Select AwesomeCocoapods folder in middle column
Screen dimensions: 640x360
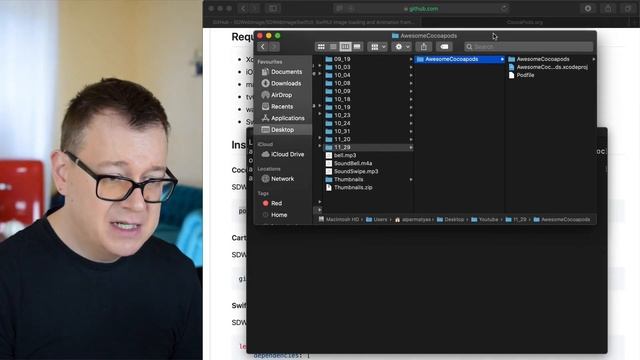coord(460,59)
